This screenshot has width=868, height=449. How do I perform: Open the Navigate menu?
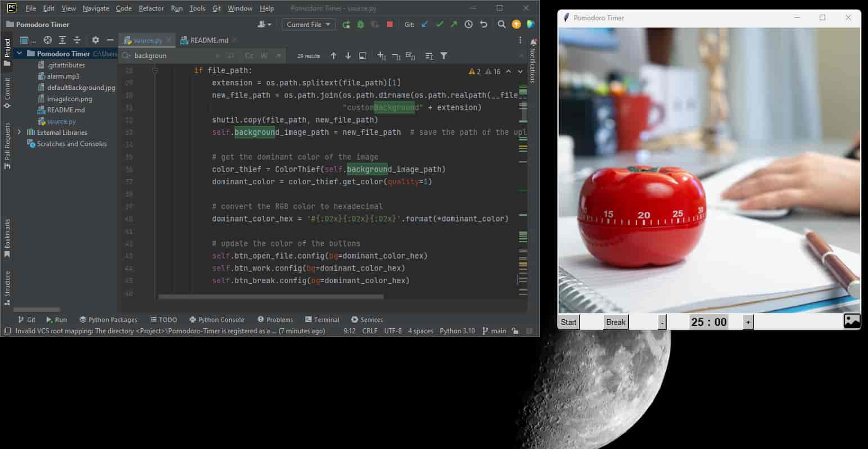point(96,8)
